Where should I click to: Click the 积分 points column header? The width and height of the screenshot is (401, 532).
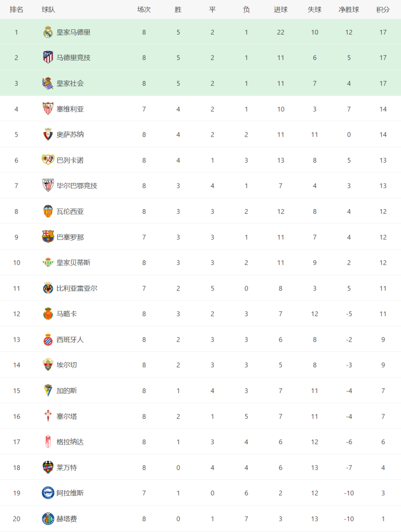(383, 10)
